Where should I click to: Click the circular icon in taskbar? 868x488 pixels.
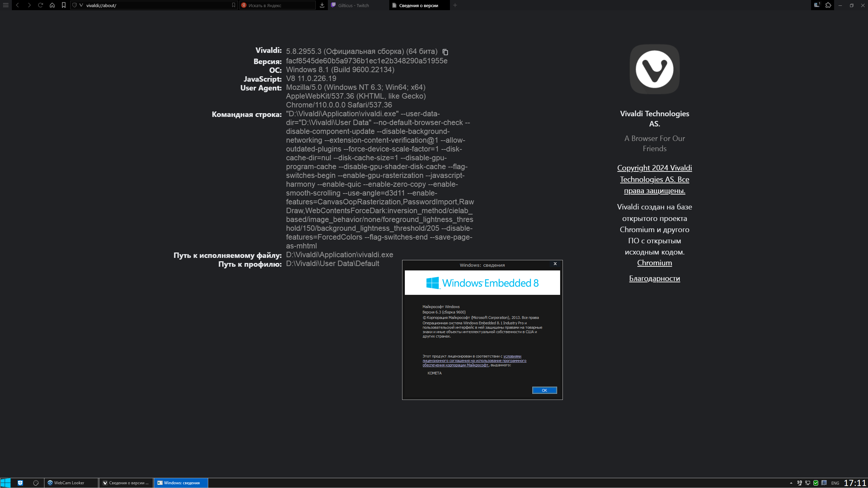tap(36, 483)
